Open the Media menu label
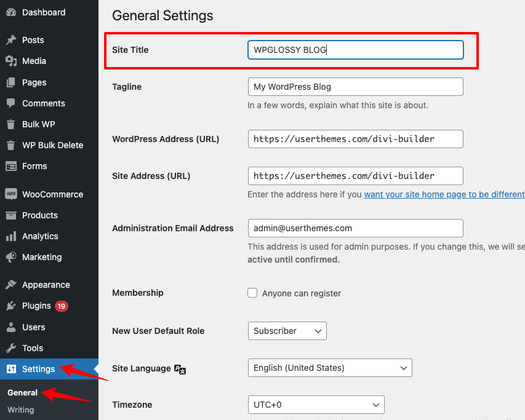The image size is (525, 420). pos(34,61)
